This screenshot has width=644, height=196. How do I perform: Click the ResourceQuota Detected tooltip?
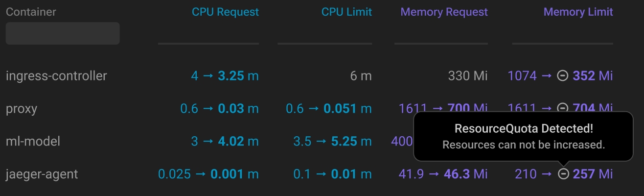pos(524,136)
